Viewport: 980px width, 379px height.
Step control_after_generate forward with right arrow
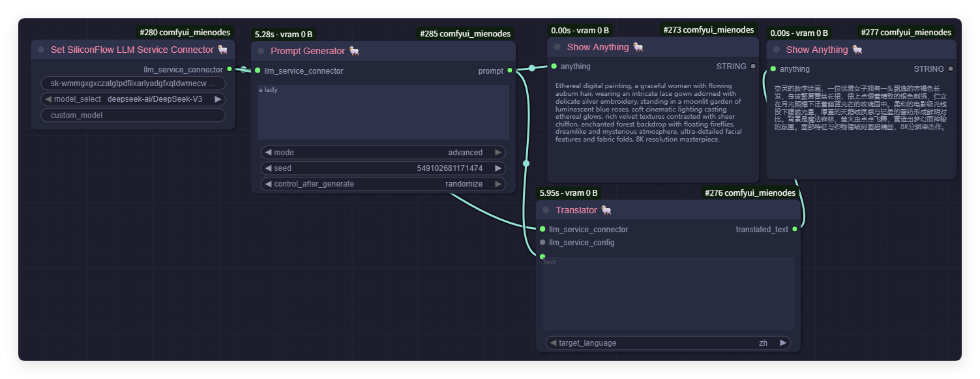tap(498, 184)
